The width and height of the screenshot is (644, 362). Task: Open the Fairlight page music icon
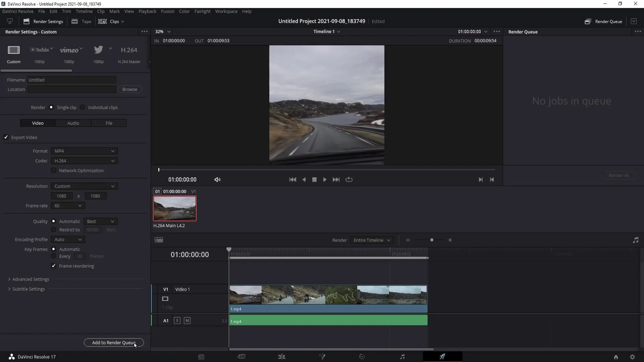tap(402, 357)
